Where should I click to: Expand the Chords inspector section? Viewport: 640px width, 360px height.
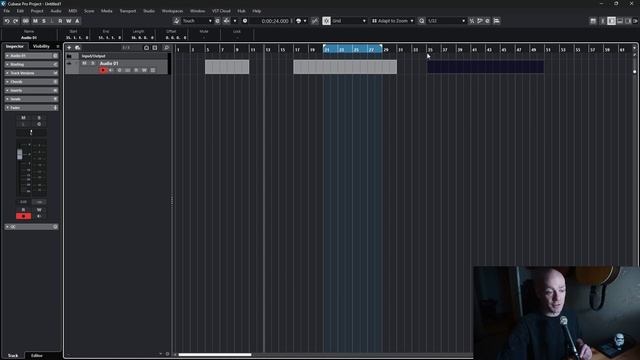tap(31, 82)
